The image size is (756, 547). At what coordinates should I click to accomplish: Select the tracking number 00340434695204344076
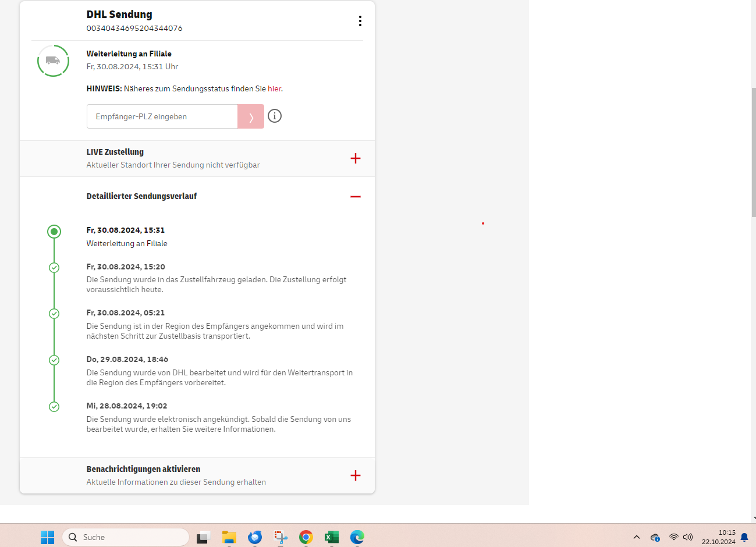click(134, 28)
